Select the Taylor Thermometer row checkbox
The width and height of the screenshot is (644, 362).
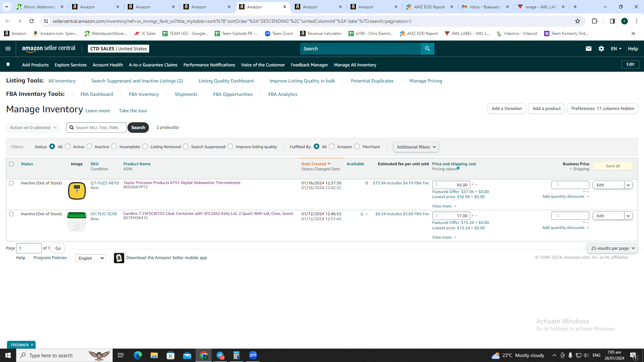click(x=11, y=183)
